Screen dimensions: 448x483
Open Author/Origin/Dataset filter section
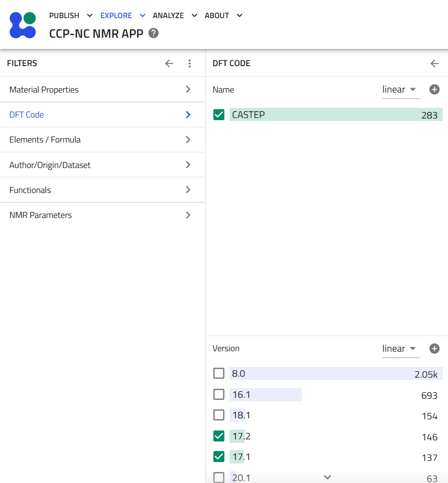click(x=102, y=165)
